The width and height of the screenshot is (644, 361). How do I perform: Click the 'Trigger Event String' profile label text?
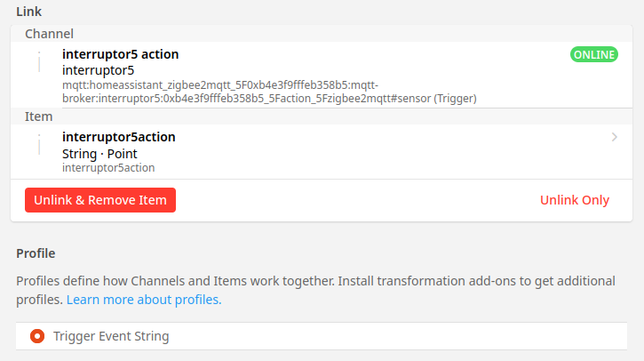coord(111,336)
